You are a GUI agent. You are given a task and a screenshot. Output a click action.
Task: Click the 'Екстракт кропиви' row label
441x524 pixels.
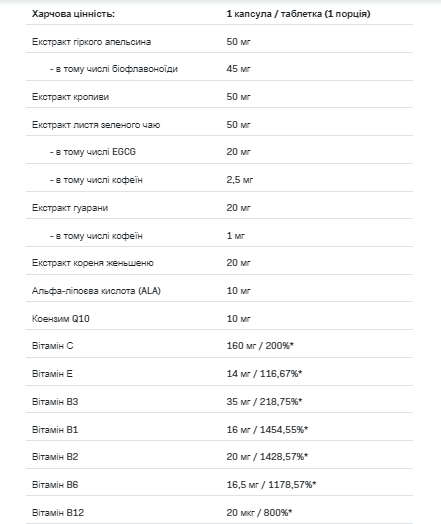pyautogui.click(x=70, y=97)
